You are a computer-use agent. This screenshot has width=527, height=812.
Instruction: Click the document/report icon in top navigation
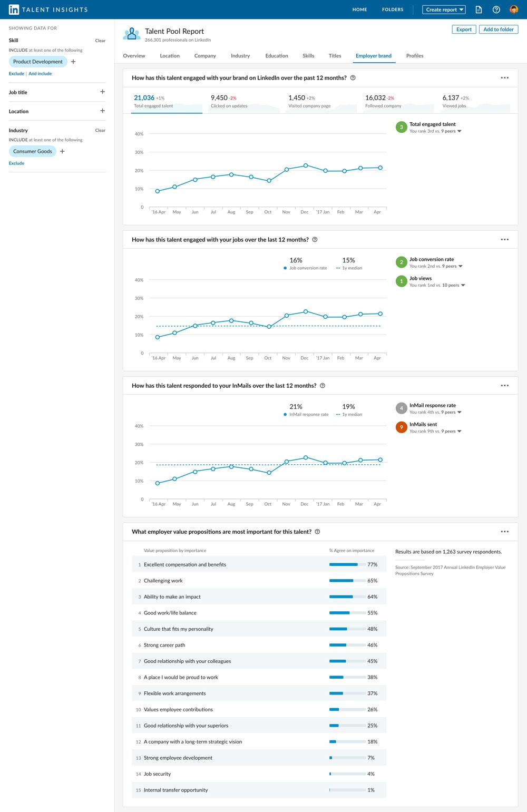coord(478,9)
